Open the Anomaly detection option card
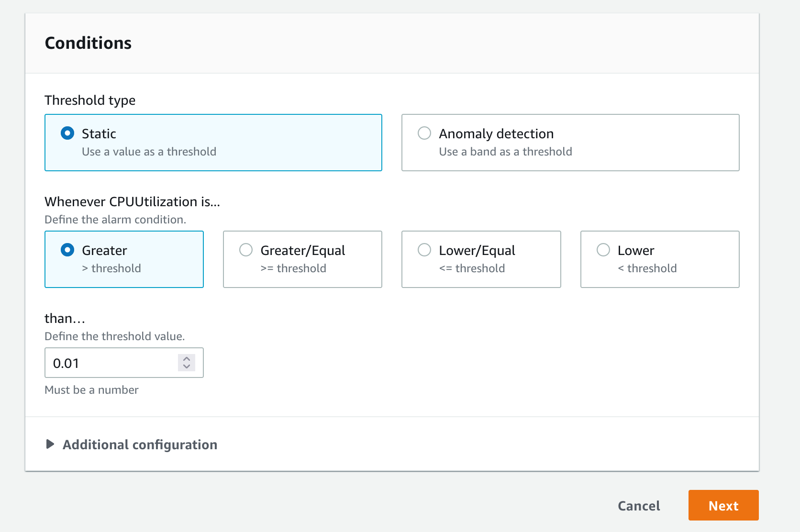 click(570, 142)
